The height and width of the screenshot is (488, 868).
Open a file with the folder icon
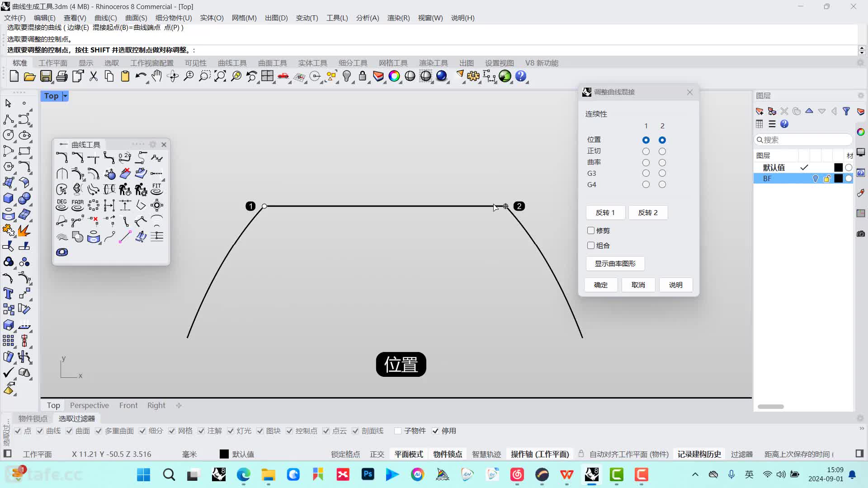pos(30,76)
